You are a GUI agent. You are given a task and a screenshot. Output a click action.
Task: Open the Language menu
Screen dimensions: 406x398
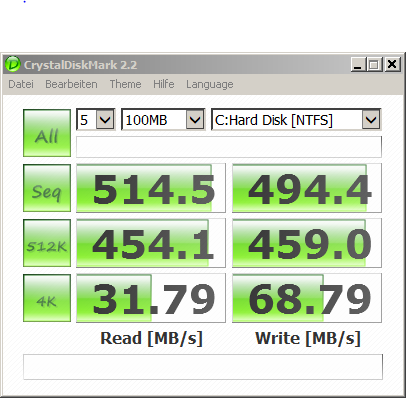[x=210, y=84]
